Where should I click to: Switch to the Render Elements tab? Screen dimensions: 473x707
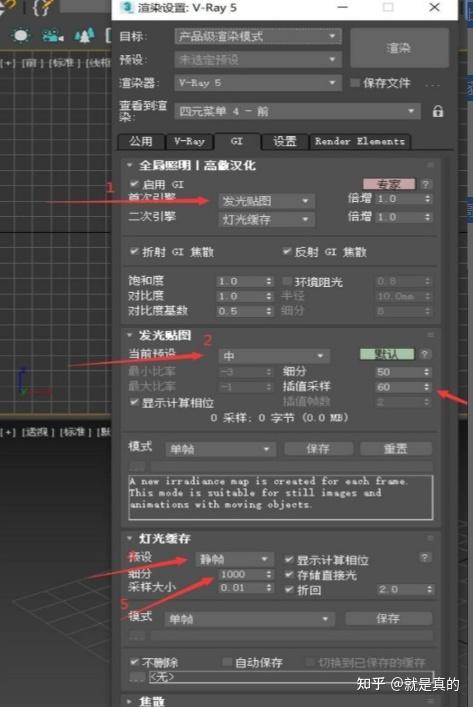[359, 142]
